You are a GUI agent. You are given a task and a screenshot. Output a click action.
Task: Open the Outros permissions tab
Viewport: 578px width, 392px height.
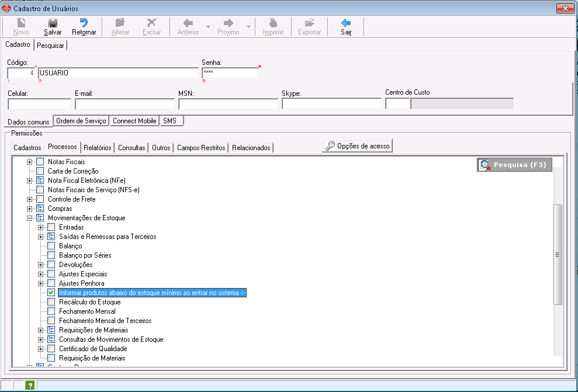pyautogui.click(x=161, y=148)
